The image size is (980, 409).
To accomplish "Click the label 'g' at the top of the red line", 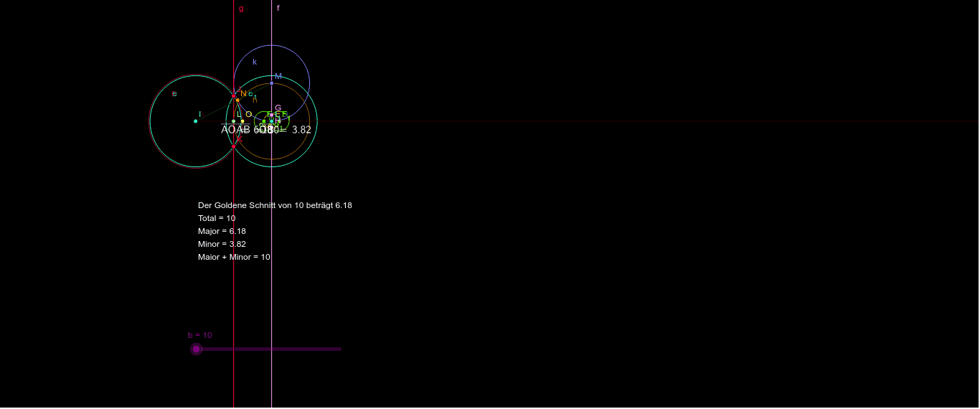I will pyautogui.click(x=241, y=9).
